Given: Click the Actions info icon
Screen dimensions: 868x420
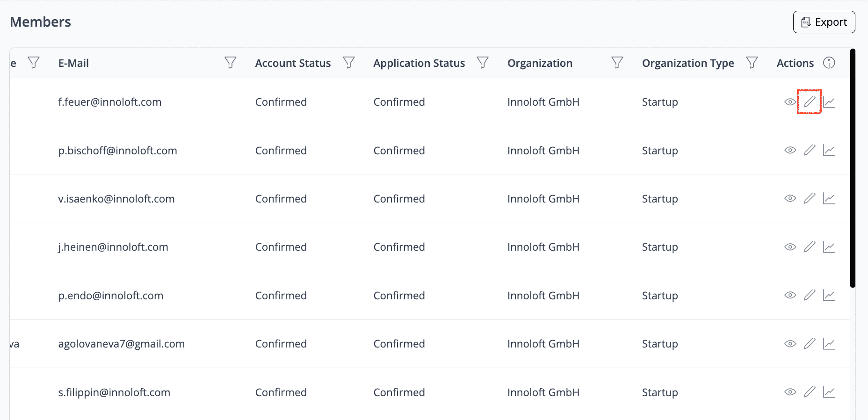Looking at the screenshot, I should pos(829,63).
